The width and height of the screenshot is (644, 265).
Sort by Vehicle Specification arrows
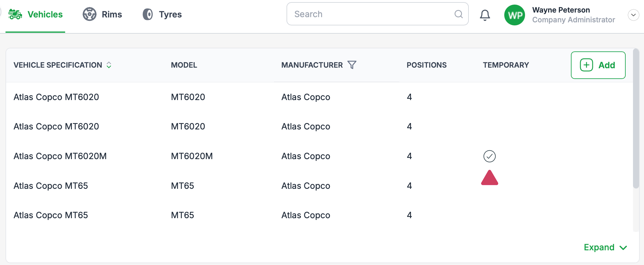109,65
